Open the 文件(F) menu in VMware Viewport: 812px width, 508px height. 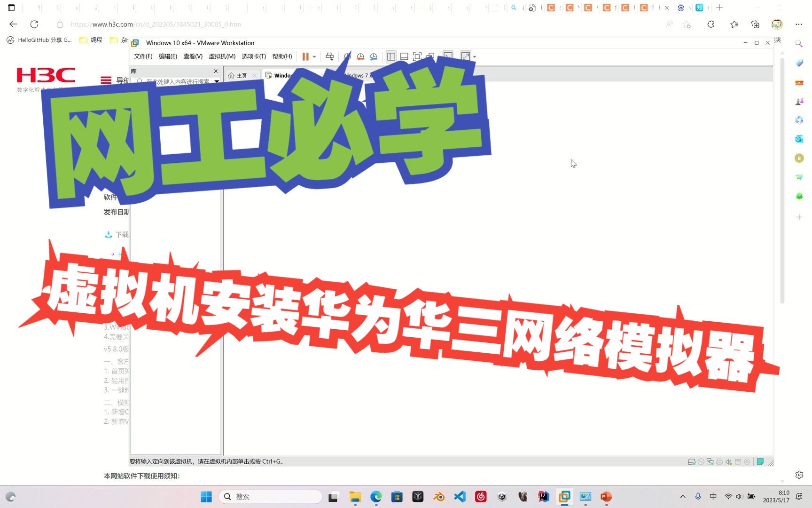pyautogui.click(x=143, y=56)
